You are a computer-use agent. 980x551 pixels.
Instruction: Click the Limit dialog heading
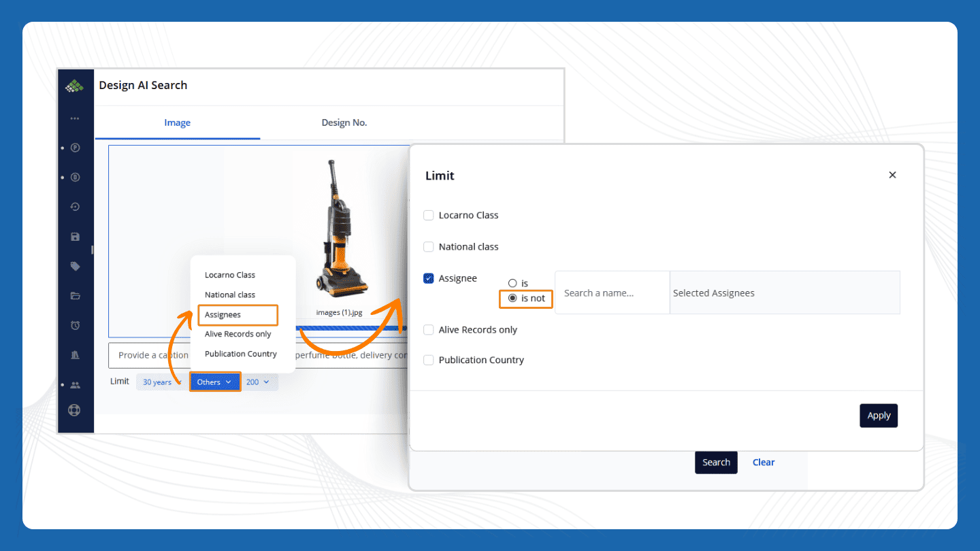tap(440, 176)
